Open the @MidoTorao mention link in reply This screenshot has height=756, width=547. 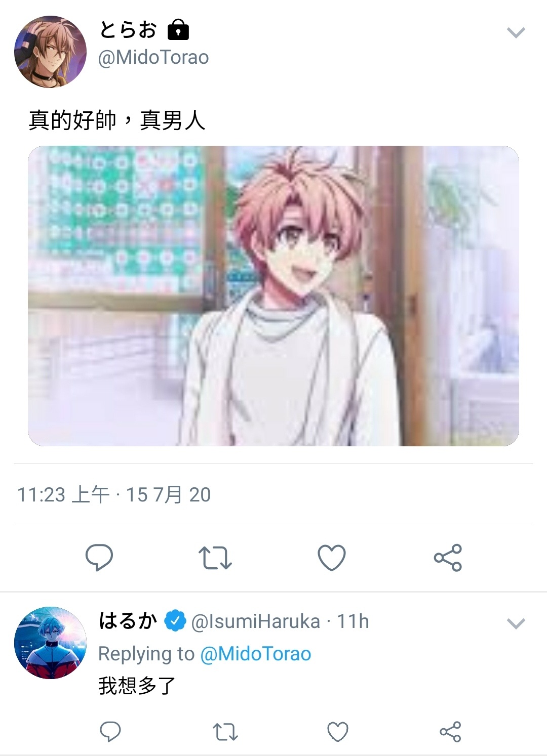click(256, 654)
